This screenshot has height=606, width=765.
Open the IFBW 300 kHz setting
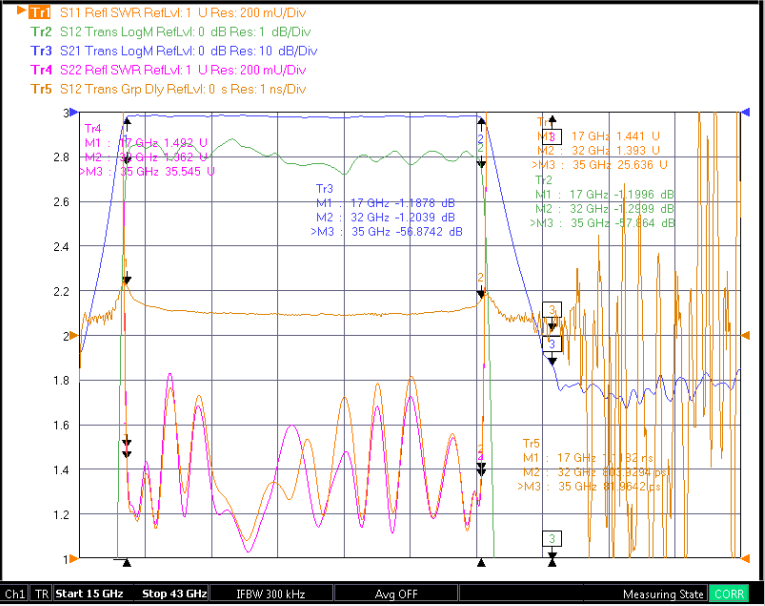271,594
